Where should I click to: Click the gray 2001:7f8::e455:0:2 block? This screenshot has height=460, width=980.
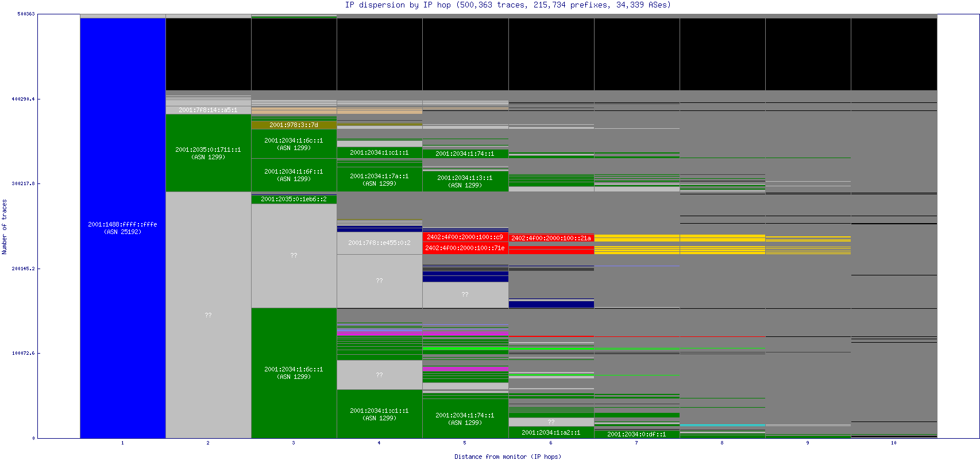coord(379,243)
